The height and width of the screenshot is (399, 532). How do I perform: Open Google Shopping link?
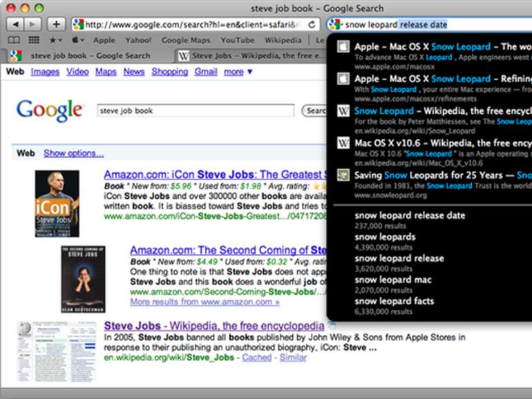170,72
